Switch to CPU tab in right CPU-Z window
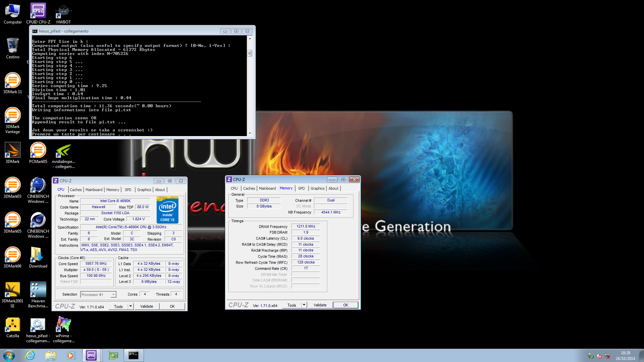 [234, 188]
